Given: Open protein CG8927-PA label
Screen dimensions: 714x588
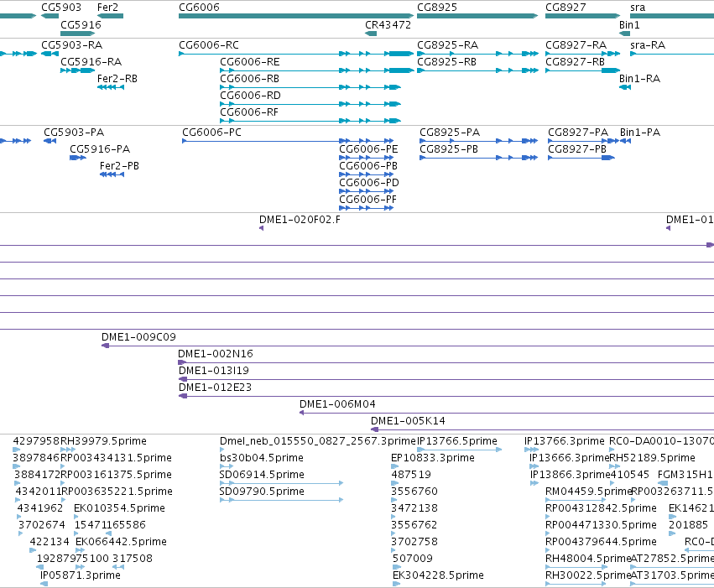Looking at the screenshot, I should 578,133.
